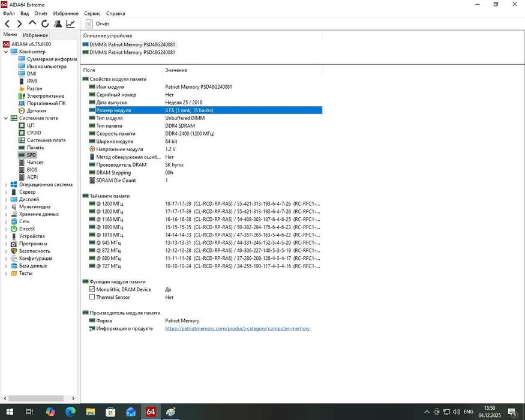Click the sidebar horizontal scrollbar right arrow
Image resolution: width=525 pixels, height=420 pixels.
point(73,398)
